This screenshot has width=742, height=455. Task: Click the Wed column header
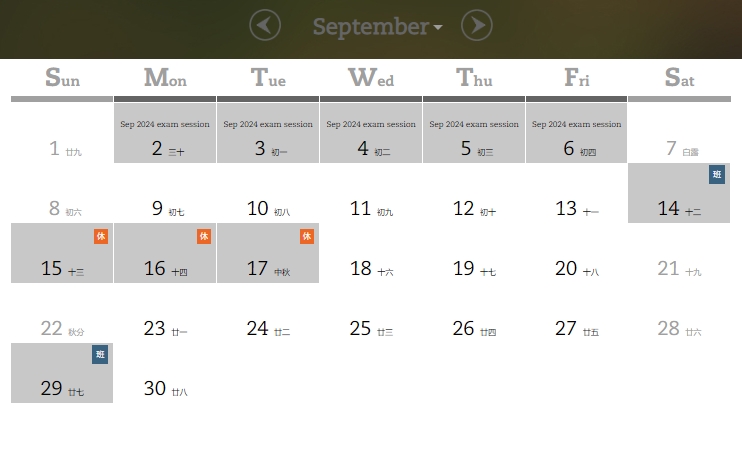click(x=371, y=78)
